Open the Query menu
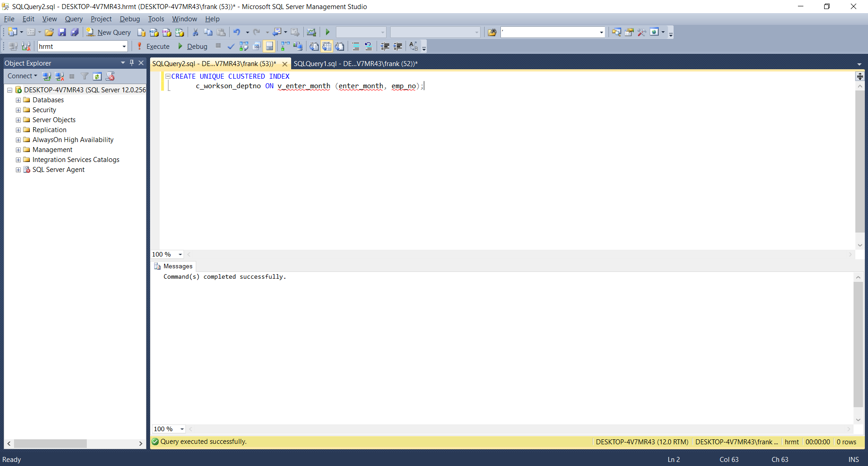This screenshot has width=868, height=466. pyautogui.click(x=74, y=19)
